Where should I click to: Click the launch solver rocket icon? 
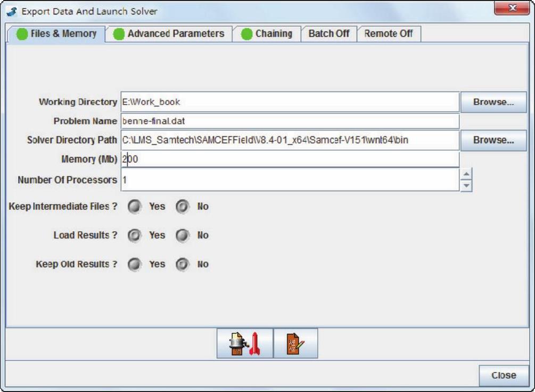[x=244, y=344]
